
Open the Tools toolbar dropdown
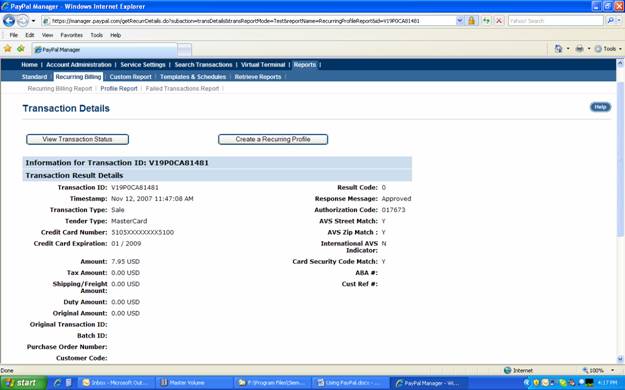coord(608,49)
